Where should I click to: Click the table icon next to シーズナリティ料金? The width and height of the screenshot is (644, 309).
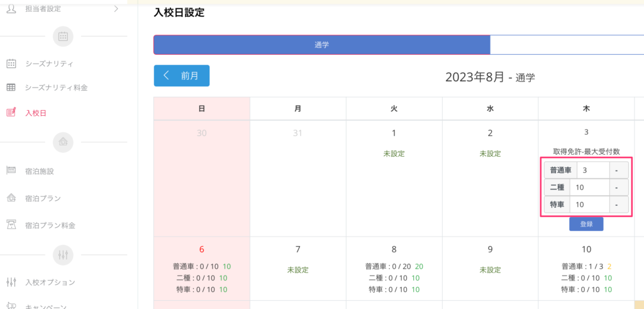pos(11,87)
